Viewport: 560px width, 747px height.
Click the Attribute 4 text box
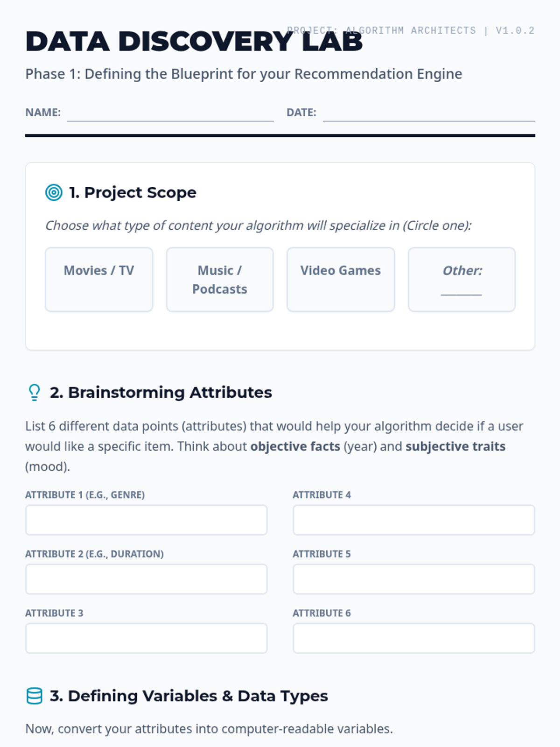pos(413,520)
